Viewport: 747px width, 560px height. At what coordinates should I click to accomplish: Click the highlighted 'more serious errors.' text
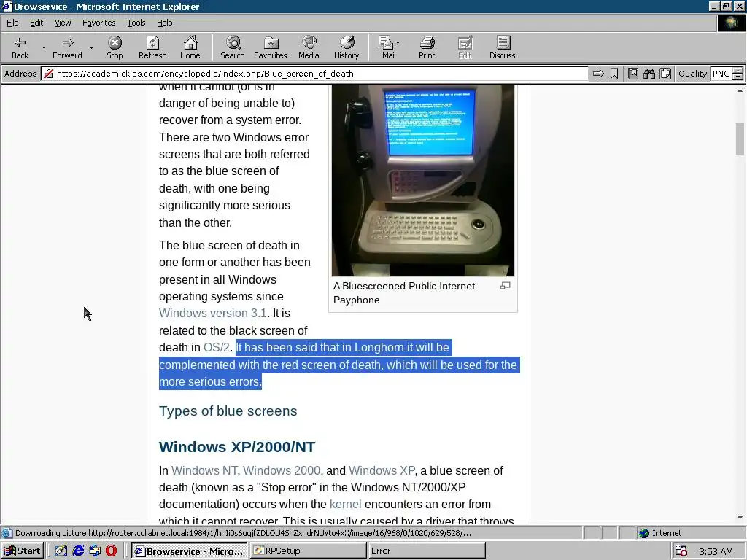[210, 382]
